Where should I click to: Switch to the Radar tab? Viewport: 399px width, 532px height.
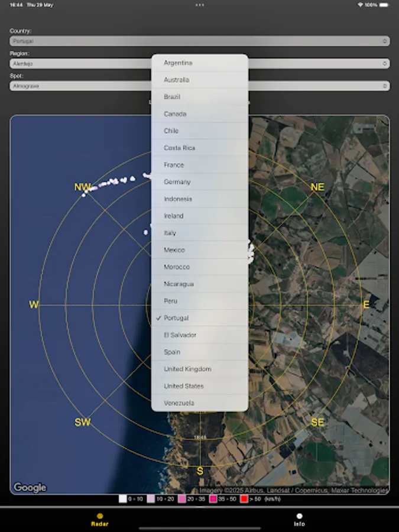pyautogui.click(x=100, y=520)
